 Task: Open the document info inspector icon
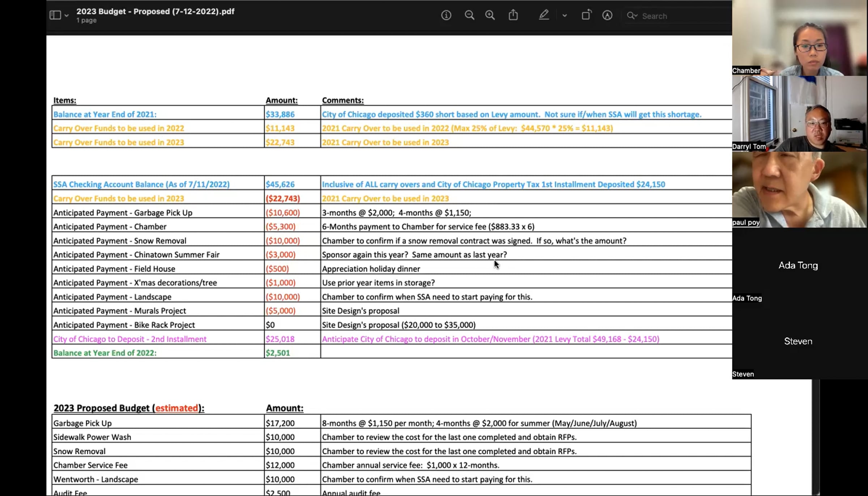(x=446, y=15)
